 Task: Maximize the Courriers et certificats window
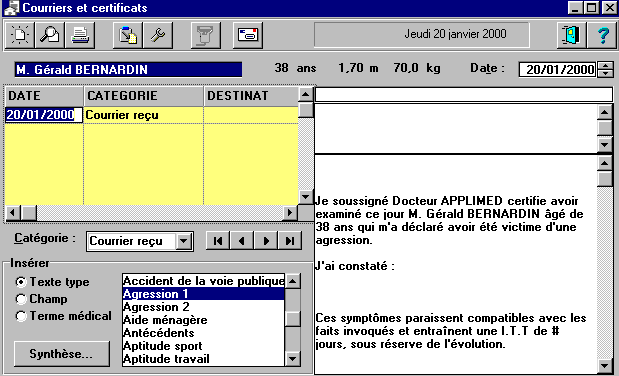(591, 8)
